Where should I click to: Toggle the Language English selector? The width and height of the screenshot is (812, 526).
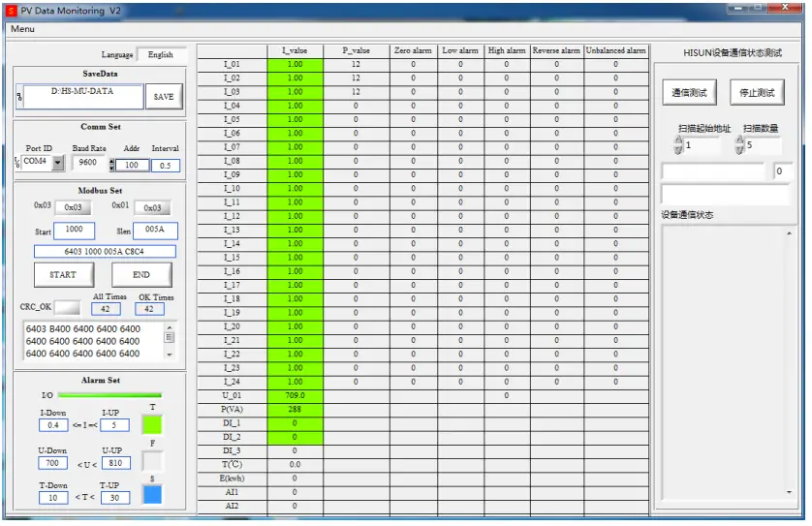[x=161, y=54]
